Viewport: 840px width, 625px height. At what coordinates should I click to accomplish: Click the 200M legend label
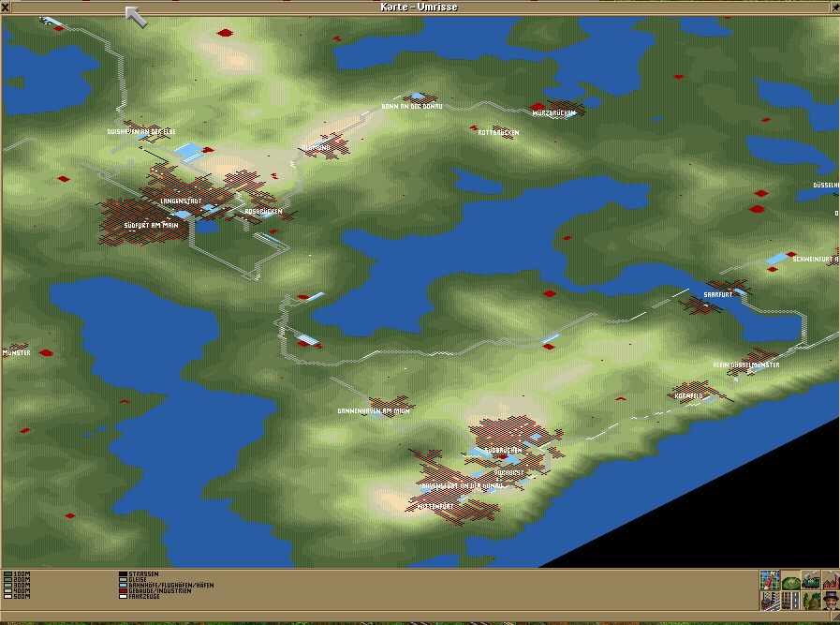click(22, 580)
